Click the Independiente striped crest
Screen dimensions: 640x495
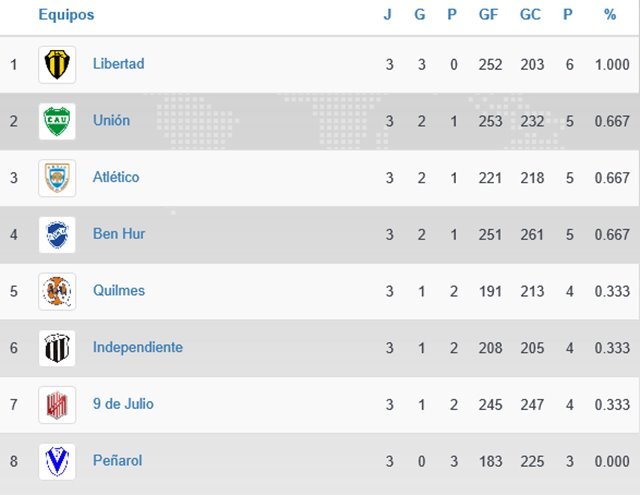point(56,348)
